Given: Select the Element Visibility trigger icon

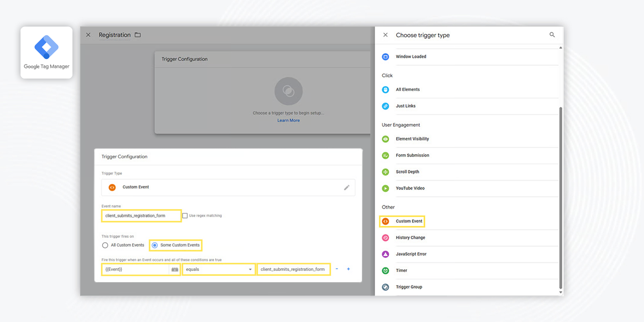Looking at the screenshot, I should pos(385,139).
